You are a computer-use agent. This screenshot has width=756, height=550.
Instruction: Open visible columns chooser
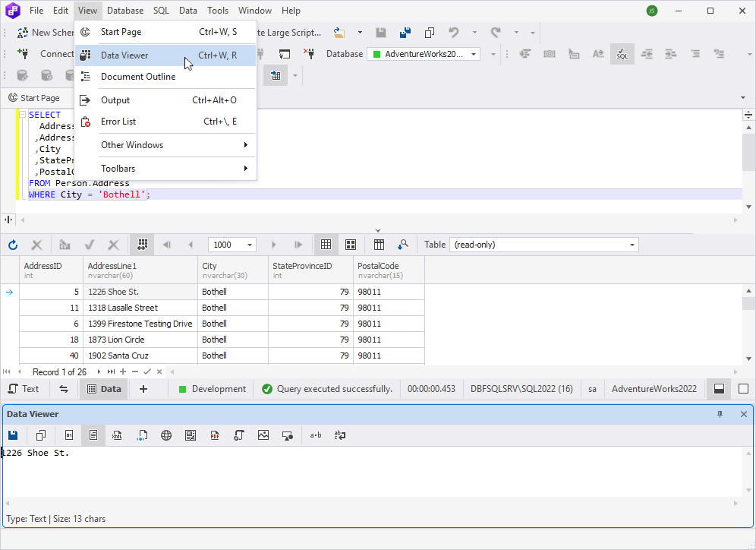click(379, 245)
